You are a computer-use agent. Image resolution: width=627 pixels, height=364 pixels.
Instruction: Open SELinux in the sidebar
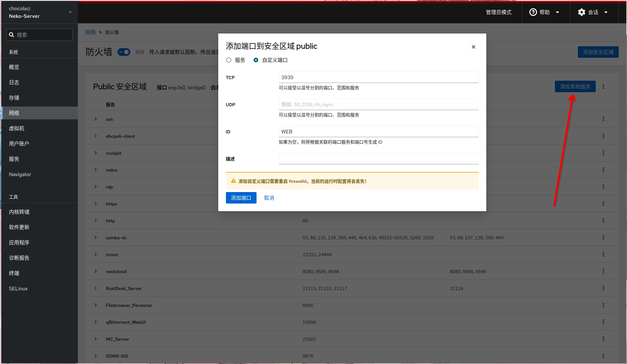[40, 288]
